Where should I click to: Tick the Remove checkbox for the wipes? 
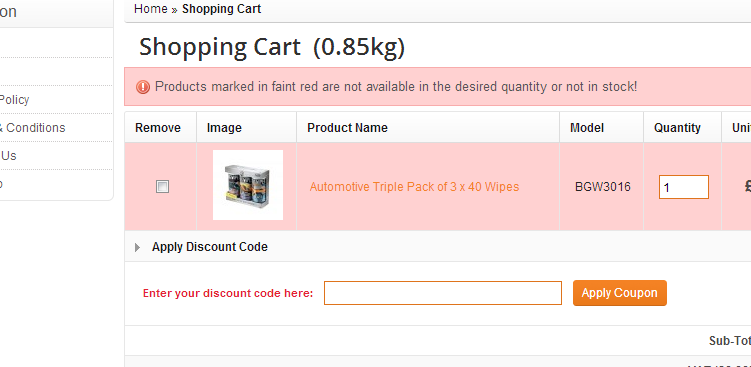pyautogui.click(x=162, y=187)
